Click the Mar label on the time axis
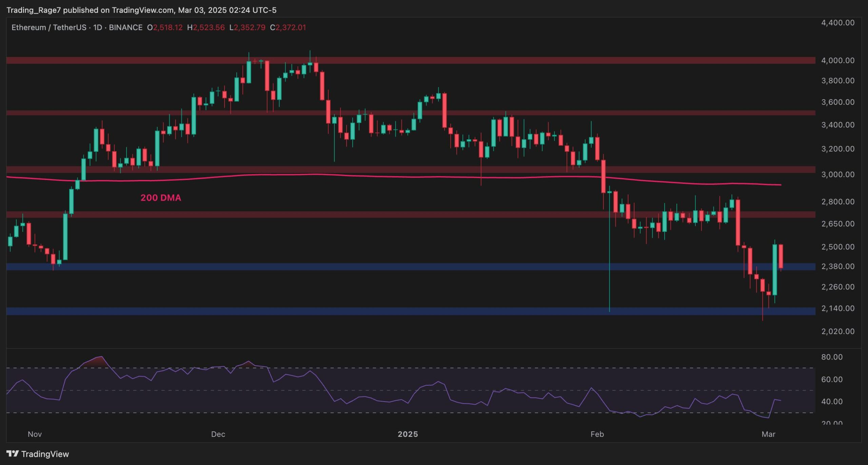This screenshot has height=465, width=868. tap(768, 434)
